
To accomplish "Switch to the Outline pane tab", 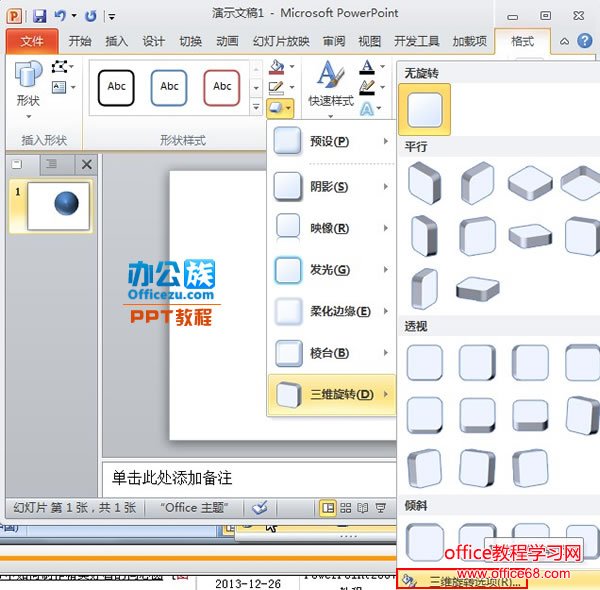I will pyautogui.click(x=51, y=165).
